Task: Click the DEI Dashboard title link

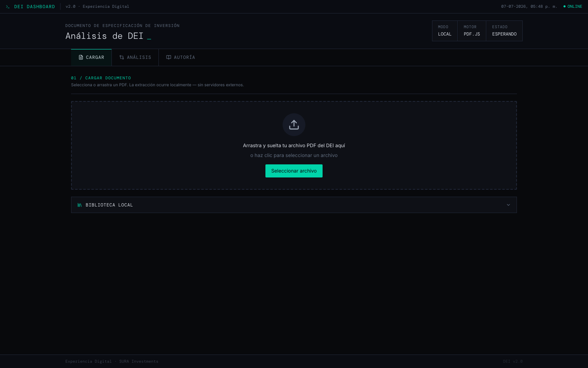Action: 35,7
